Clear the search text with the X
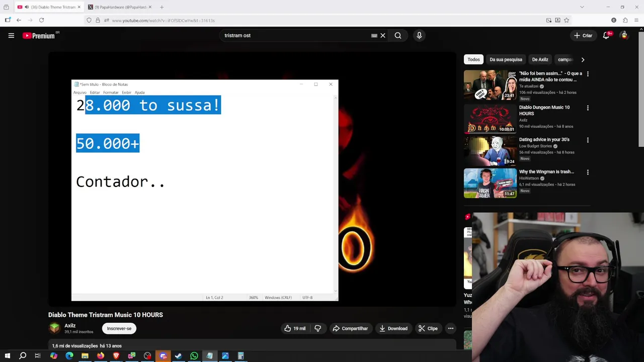This screenshot has width=644, height=362. 383,36
